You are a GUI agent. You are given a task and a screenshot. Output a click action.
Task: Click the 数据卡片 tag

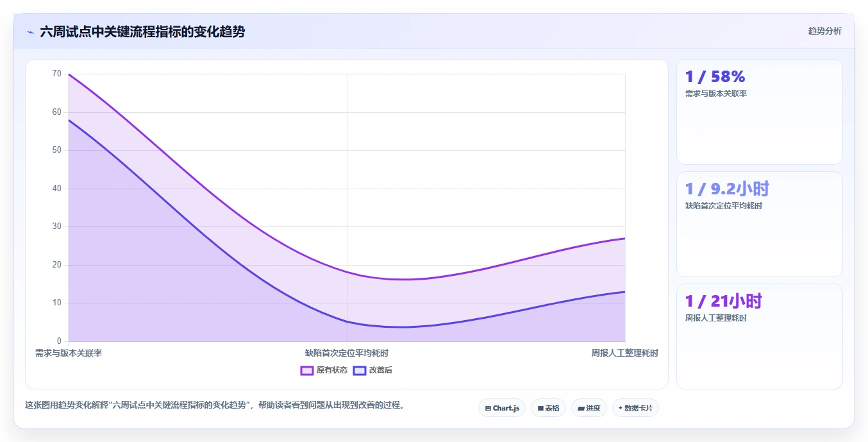[635, 408]
